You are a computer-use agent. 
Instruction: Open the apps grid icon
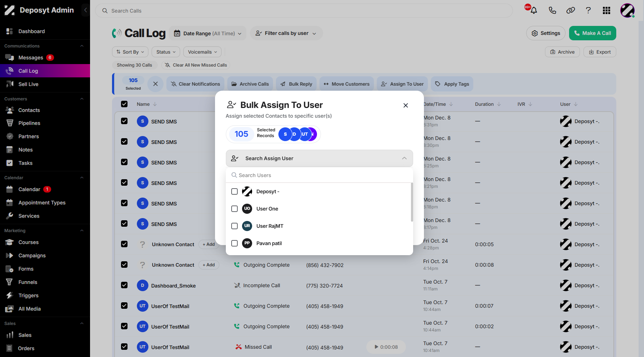click(x=607, y=10)
